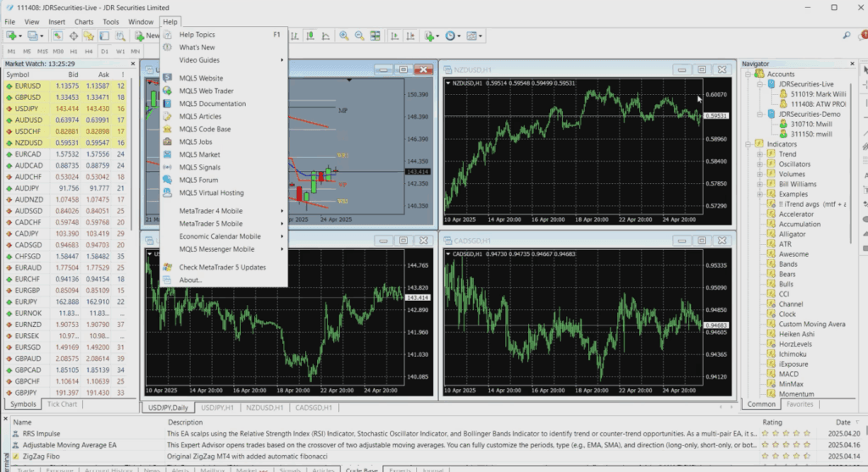Select the W1 timeframe button
The image size is (868, 472).
pos(120,52)
